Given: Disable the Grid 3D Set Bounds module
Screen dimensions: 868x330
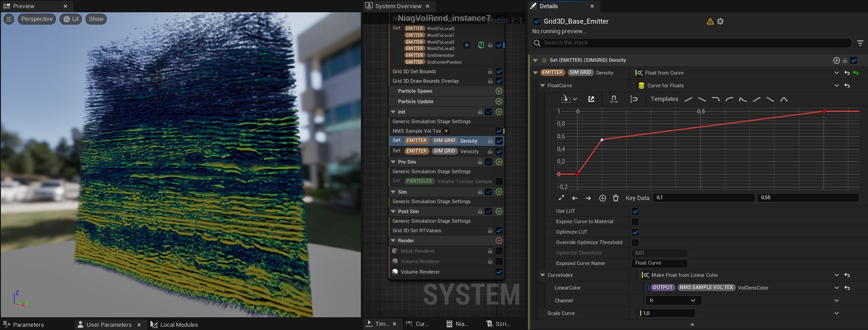Looking at the screenshot, I should click(x=499, y=71).
